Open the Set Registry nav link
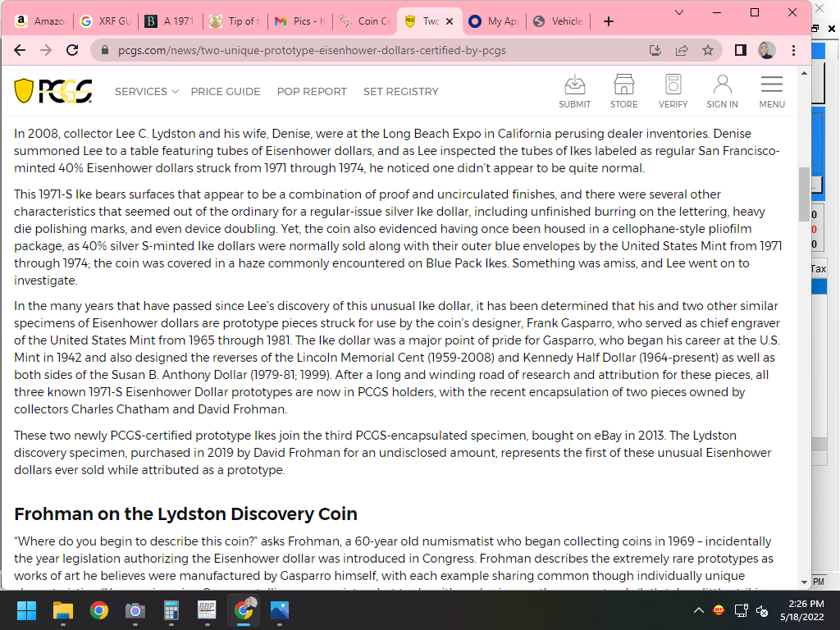The height and width of the screenshot is (630, 840). 400,92
